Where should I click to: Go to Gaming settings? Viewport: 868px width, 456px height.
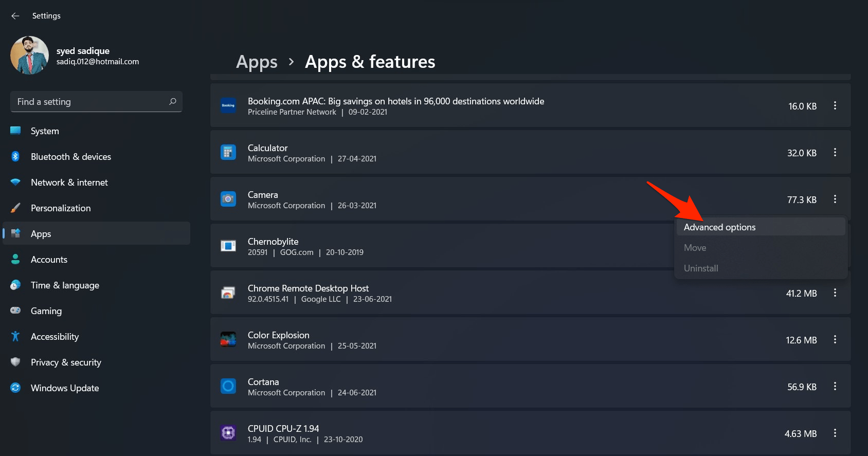(96, 311)
